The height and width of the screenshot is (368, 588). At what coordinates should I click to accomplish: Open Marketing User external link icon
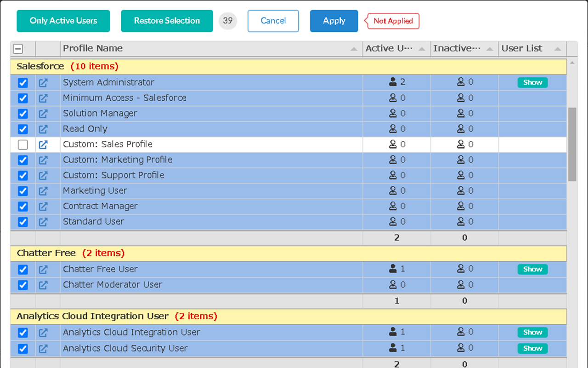point(43,191)
